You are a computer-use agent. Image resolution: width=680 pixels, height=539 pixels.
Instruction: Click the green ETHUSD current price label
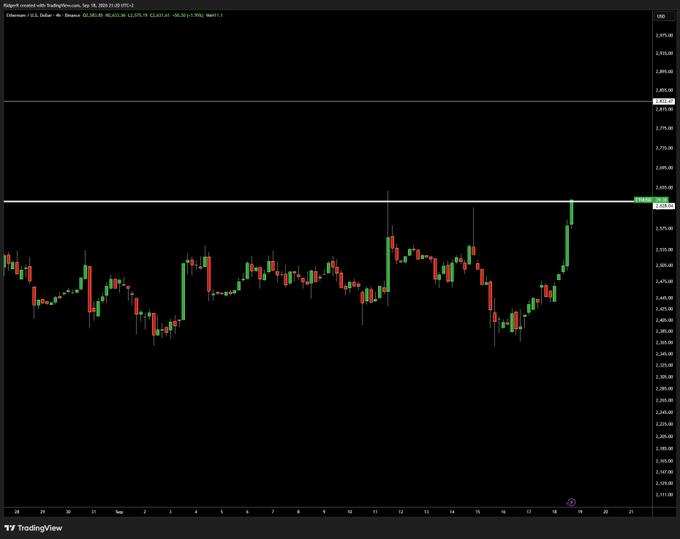click(651, 200)
